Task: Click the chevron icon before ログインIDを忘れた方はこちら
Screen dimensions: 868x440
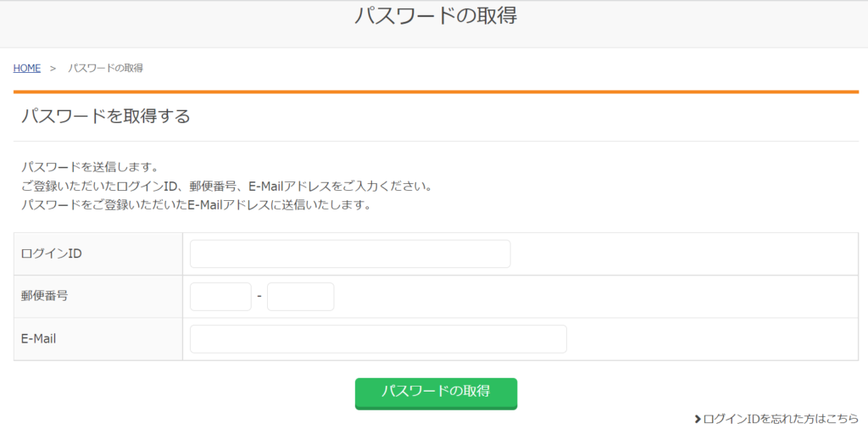Action: coord(698,420)
